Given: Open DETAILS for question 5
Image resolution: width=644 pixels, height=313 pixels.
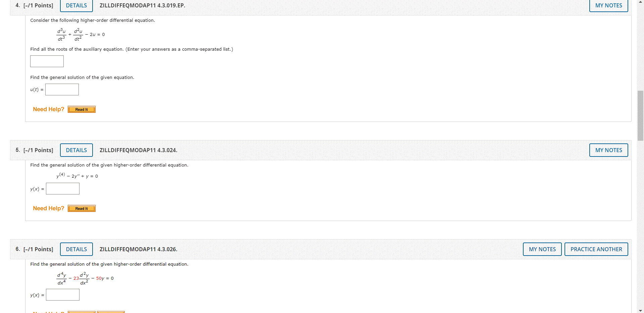Looking at the screenshot, I should (x=76, y=150).
